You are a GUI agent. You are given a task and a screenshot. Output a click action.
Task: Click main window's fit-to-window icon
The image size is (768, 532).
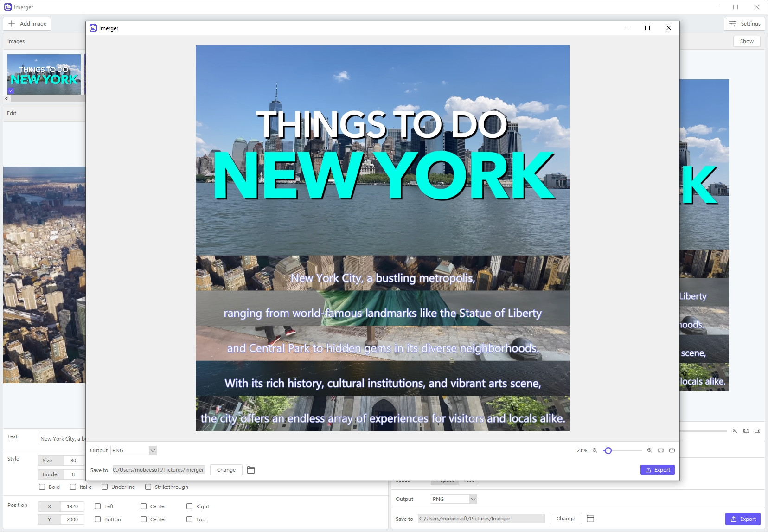point(746,431)
